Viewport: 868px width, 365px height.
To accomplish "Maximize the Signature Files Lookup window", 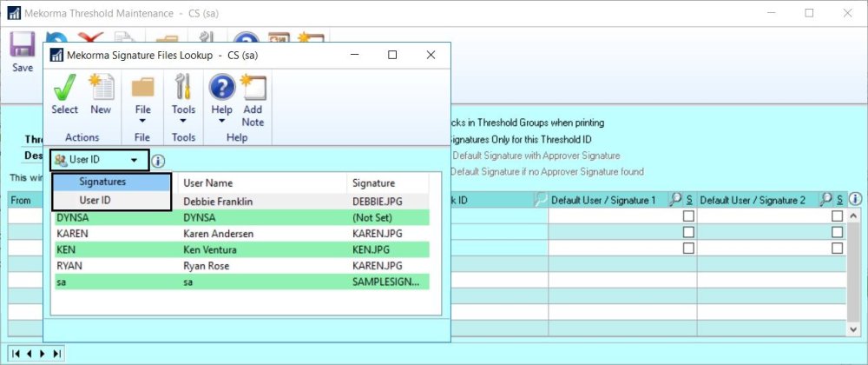I will tap(392, 55).
